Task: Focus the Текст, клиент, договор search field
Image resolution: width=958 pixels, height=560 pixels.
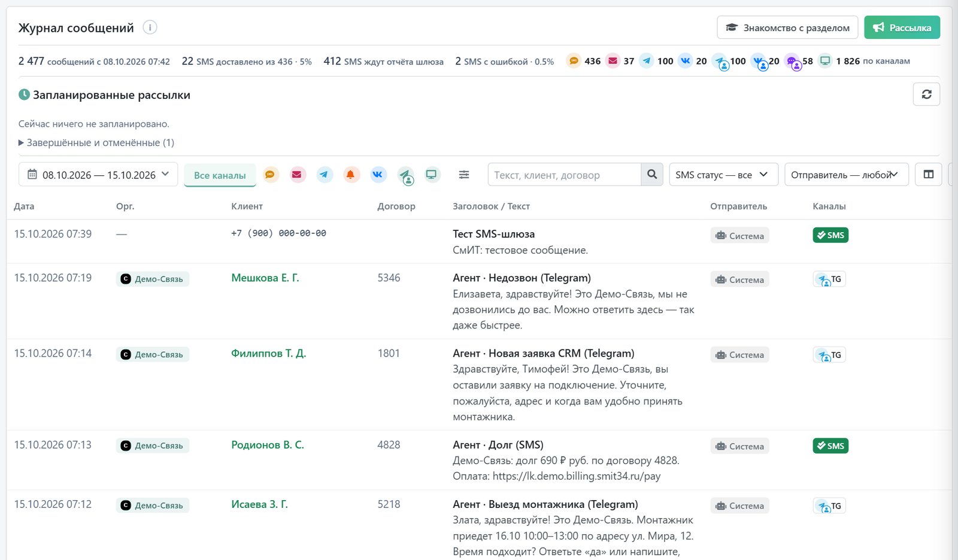Action: pyautogui.click(x=565, y=175)
